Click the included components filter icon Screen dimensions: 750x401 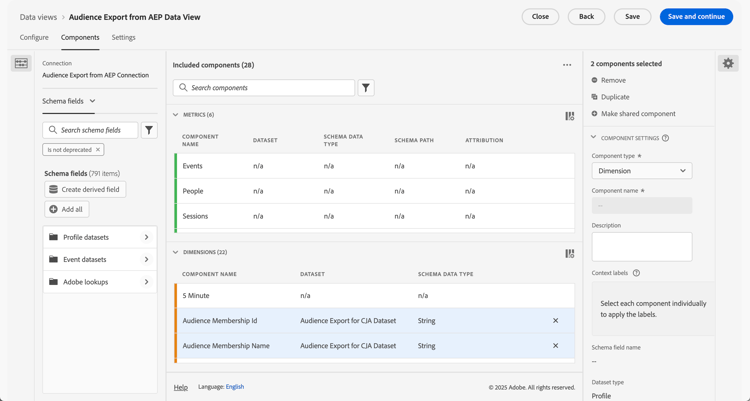point(366,88)
